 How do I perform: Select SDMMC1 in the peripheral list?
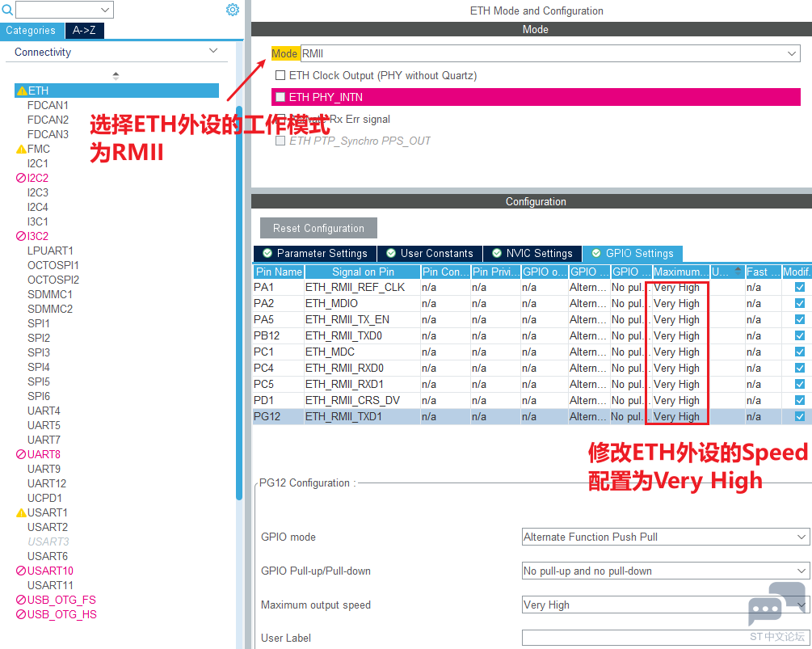(50, 295)
